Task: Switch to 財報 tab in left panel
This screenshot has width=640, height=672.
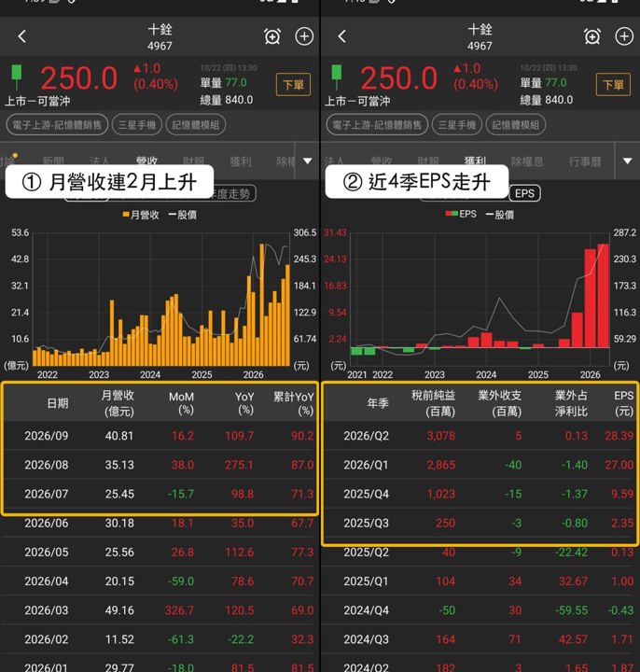Action: pos(194,161)
